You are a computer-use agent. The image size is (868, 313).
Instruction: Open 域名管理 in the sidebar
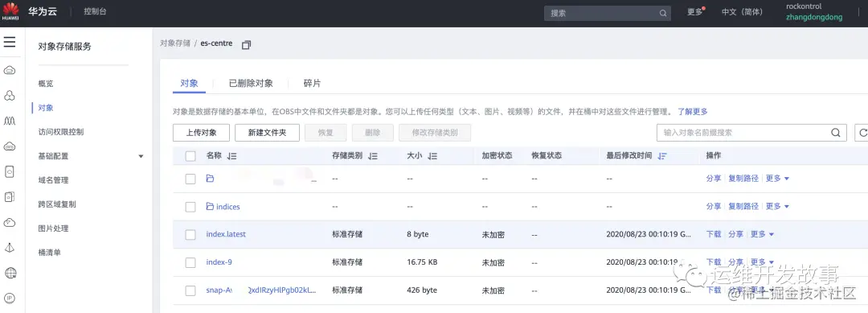coord(53,180)
